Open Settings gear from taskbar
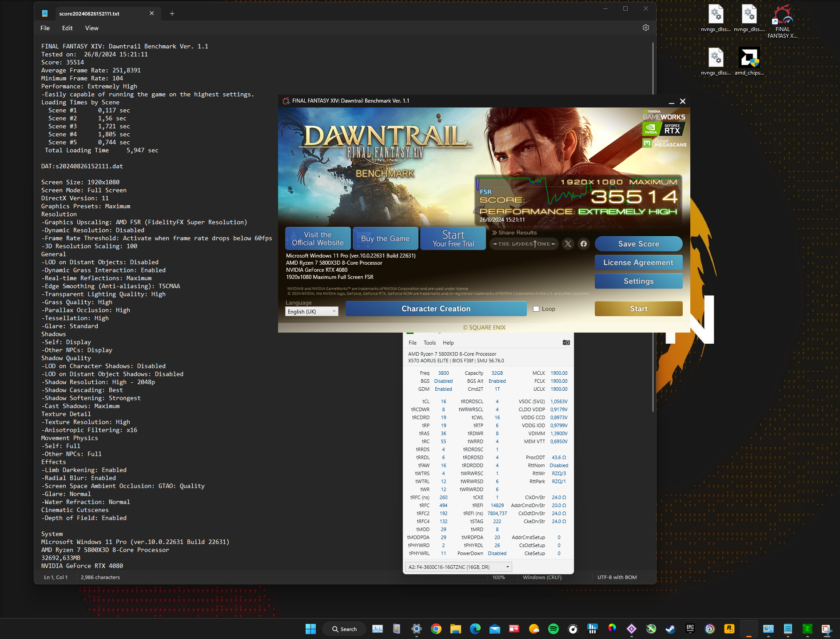Image resolution: width=840 pixels, height=639 pixels. [x=416, y=629]
